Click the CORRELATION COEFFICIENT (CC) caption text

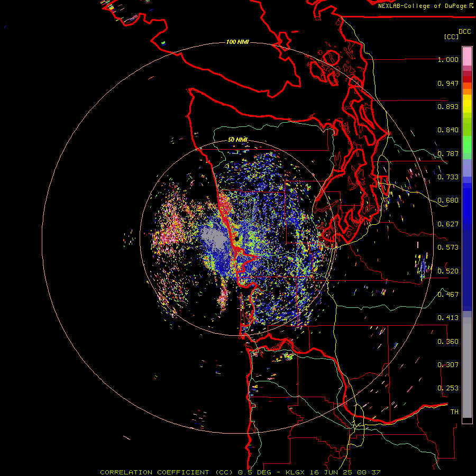[x=167, y=472]
